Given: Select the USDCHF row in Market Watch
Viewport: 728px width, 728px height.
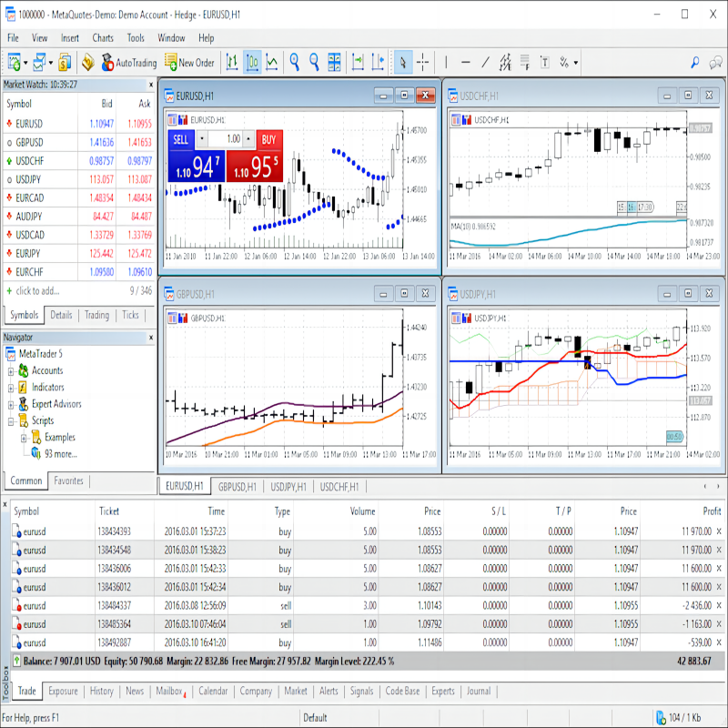Looking at the screenshot, I should 79,161.
